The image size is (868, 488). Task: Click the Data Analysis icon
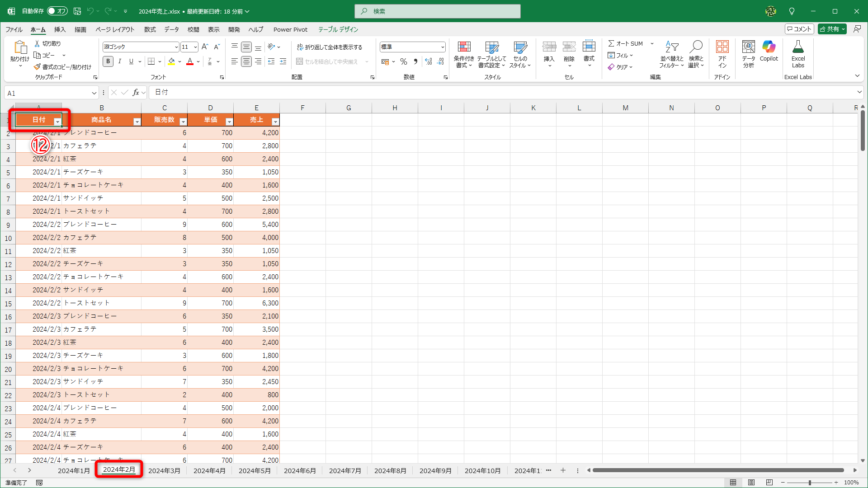(748, 47)
